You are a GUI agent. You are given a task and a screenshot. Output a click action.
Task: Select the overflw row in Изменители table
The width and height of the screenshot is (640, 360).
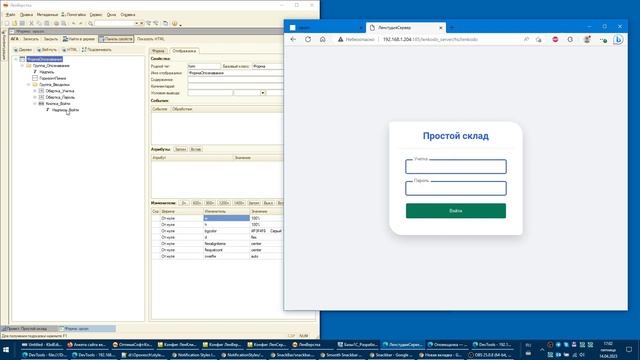pyautogui.click(x=218, y=256)
